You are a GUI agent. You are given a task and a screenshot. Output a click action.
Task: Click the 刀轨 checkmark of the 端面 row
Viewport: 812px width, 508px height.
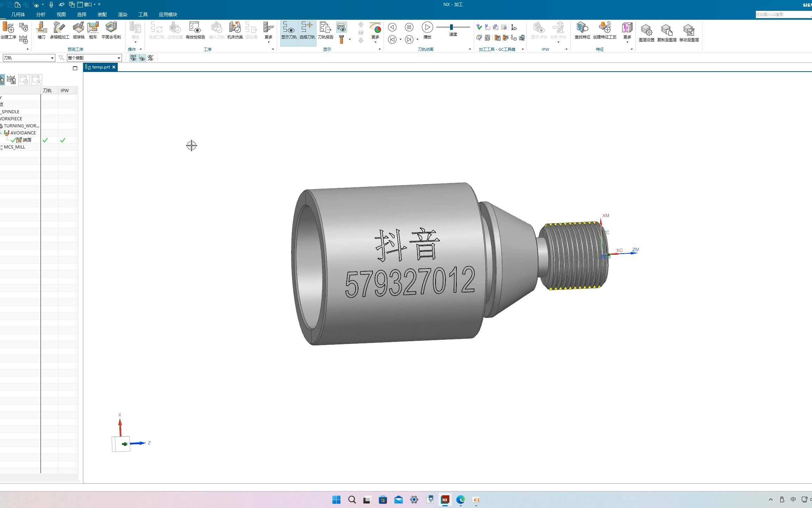click(45, 140)
